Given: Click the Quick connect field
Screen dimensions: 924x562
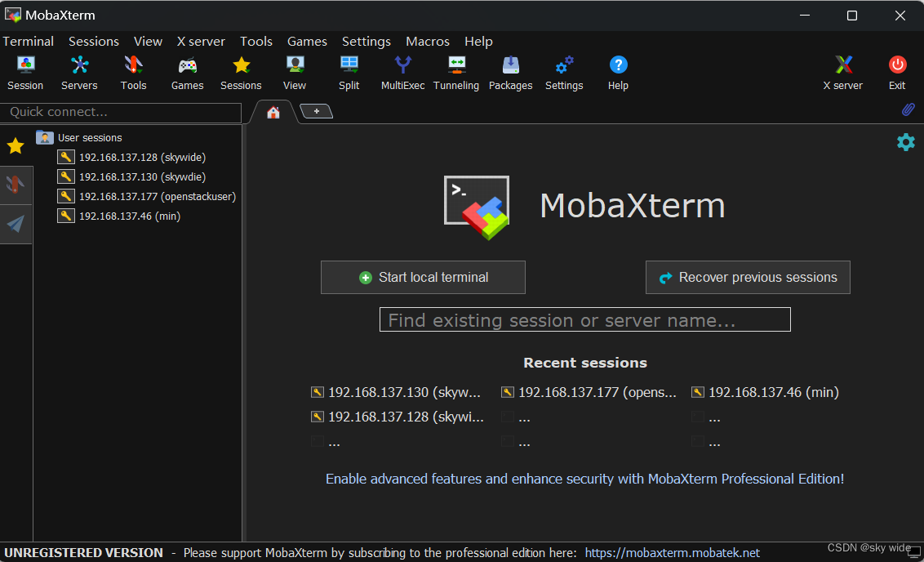Looking at the screenshot, I should pos(121,112).
